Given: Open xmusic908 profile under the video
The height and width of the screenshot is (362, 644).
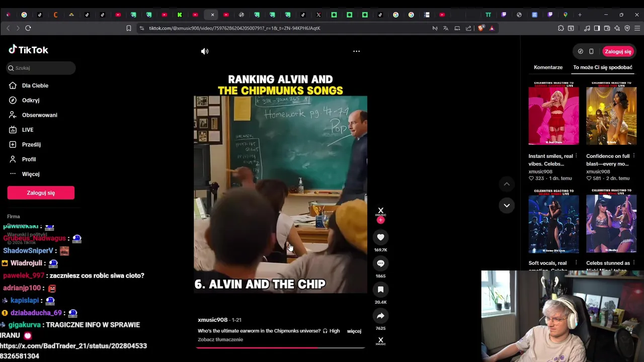Looking at the screenshot, I should point(212,320).
